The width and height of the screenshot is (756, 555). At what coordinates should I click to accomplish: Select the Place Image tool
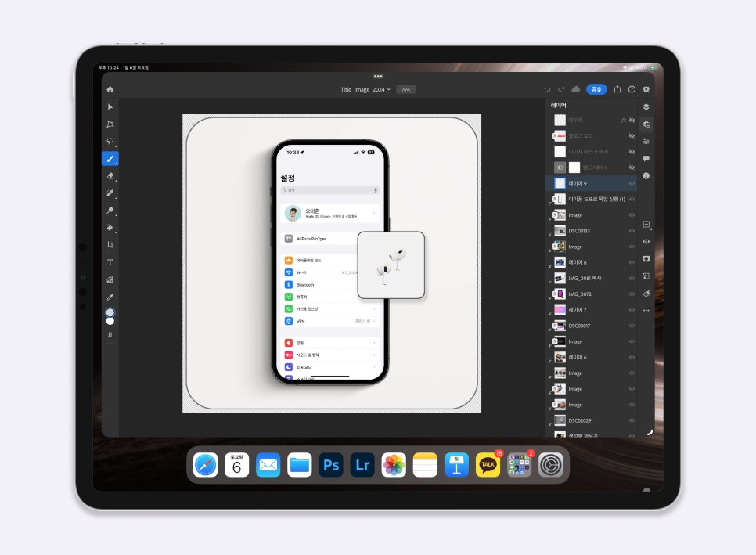[110, 279]
